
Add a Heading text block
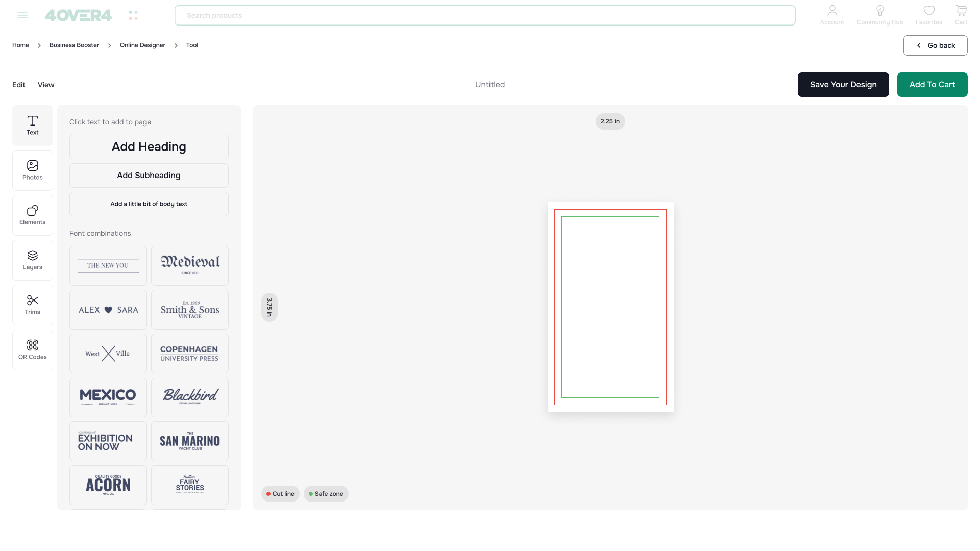(x=149, y=147)
